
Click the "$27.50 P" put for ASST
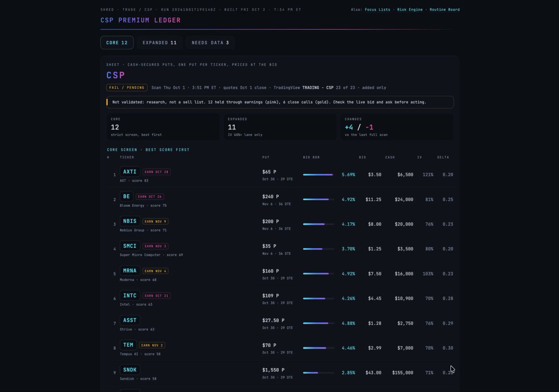tap(273, 320)
